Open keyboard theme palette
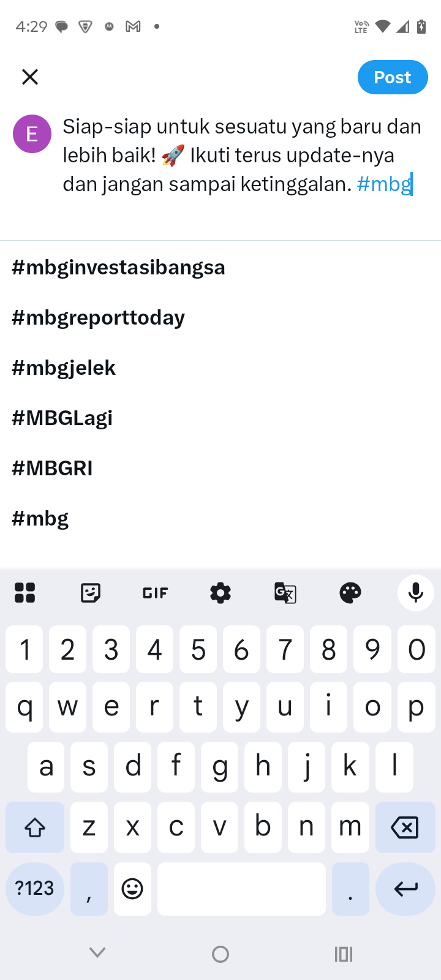The height and width of the screenshot is (980, 441). pyautogui.click(x=350, y=593)
